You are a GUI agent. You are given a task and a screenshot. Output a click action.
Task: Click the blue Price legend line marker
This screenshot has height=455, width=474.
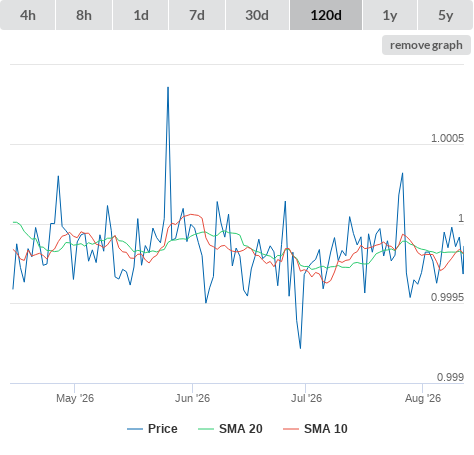click(x=135, y=429)
